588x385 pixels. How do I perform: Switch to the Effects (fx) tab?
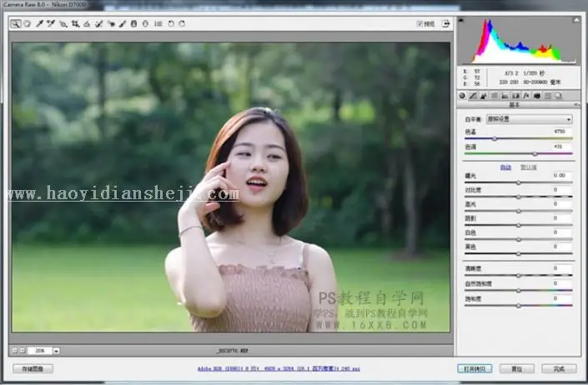(x=526, y=96)
